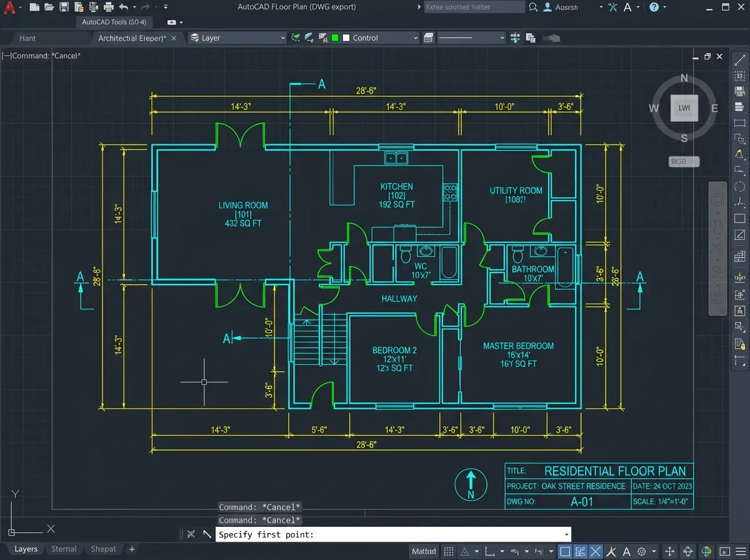
Task: Select the circle tool in right toolbar
Action: tap(740, 186)
